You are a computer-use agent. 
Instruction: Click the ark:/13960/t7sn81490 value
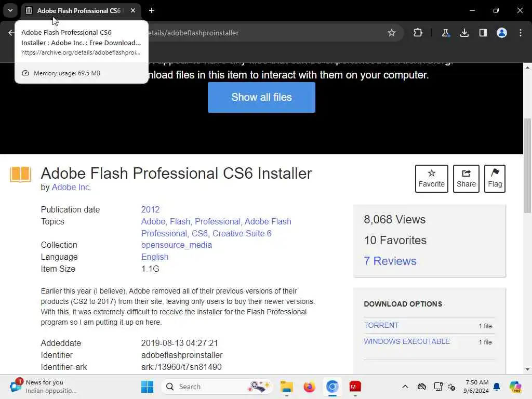[x=181, y=367]
